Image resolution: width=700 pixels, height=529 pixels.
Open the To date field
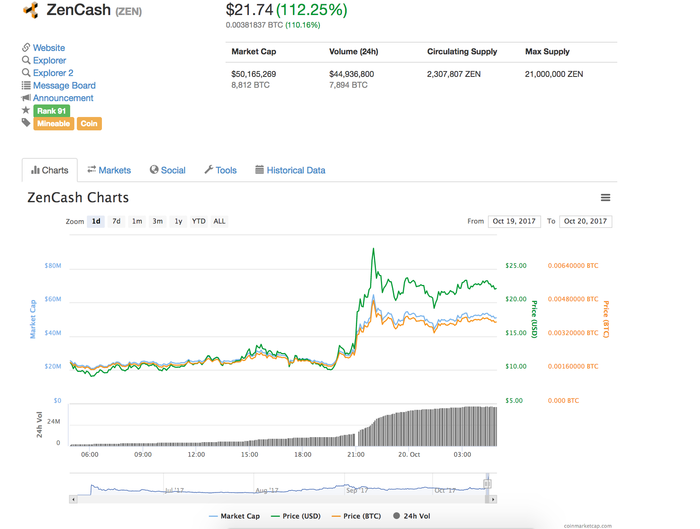tap(585, 221)
